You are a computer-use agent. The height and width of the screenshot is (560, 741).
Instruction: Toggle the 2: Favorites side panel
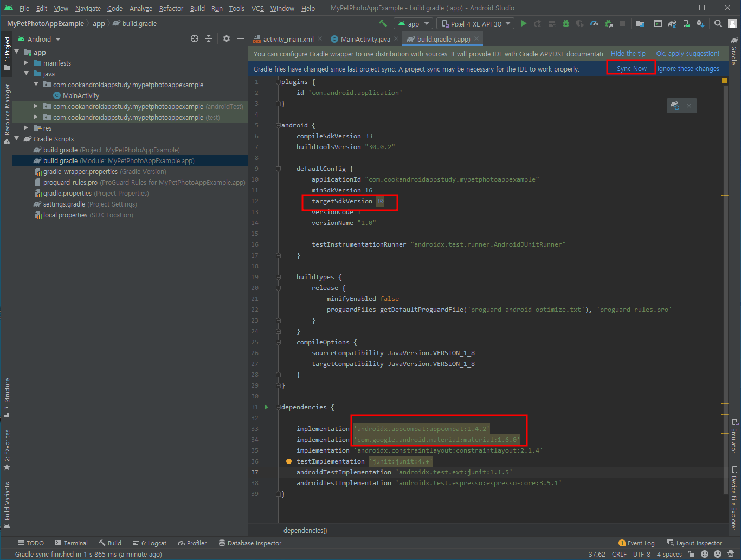[x=7, y=450]
